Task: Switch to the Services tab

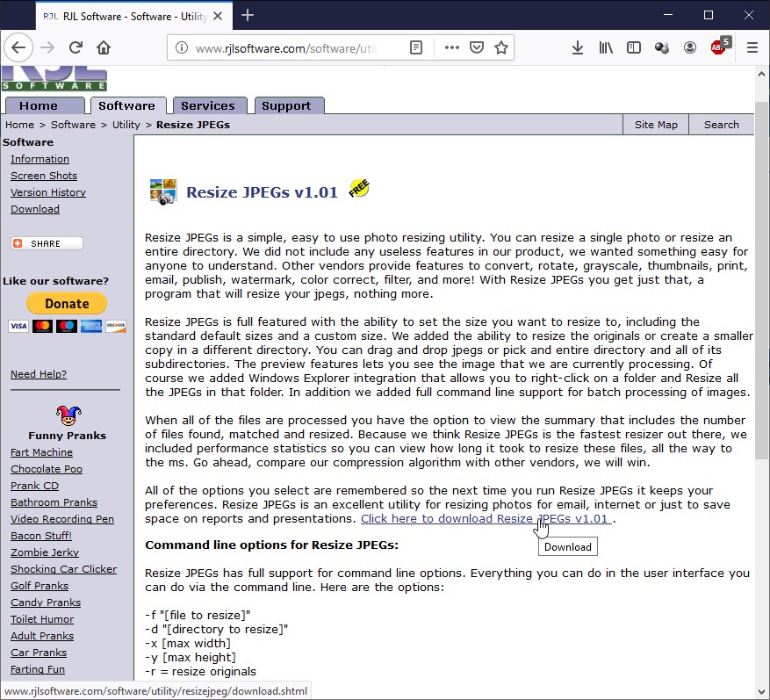Action: [x=208, y=105]
